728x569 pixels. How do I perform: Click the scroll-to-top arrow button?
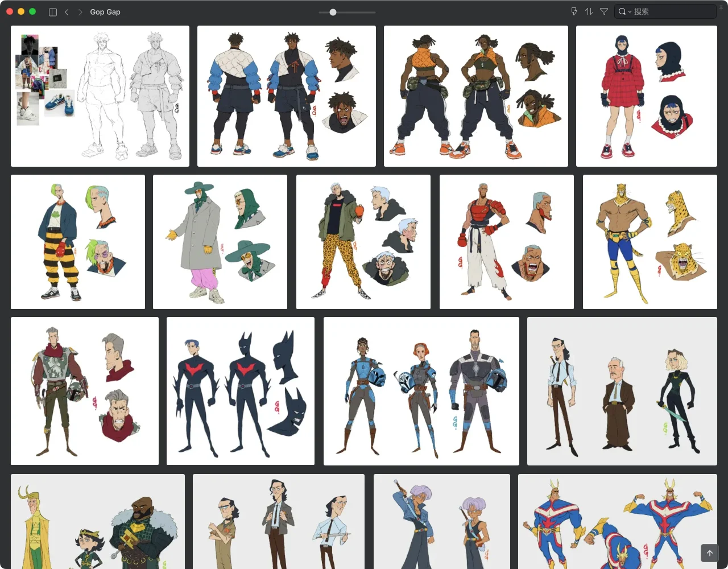[710, 552]
